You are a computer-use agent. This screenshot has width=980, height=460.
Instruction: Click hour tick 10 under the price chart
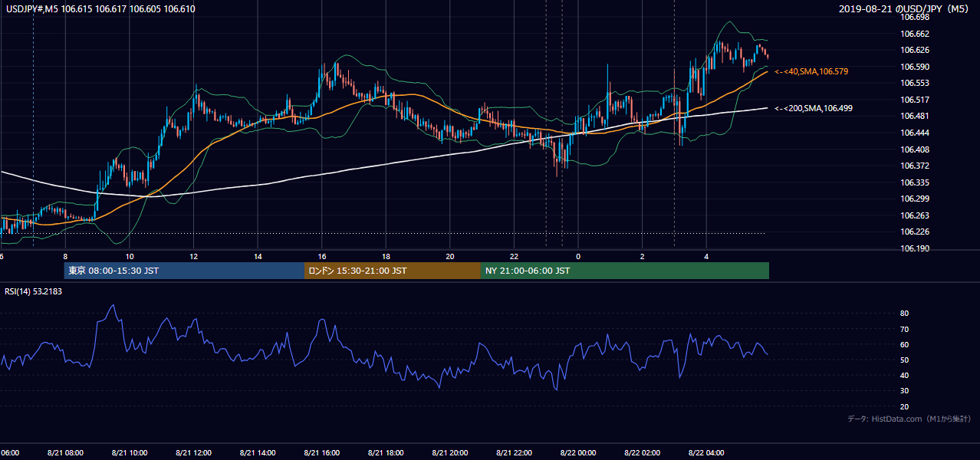(130, 257)
